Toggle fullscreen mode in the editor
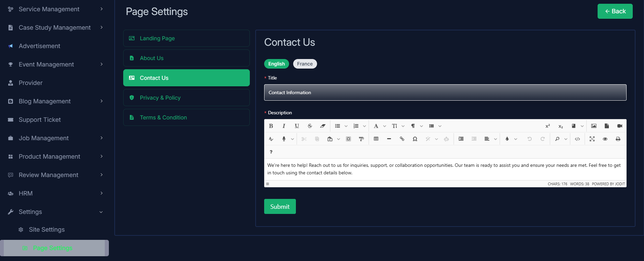This screenshot has height=261, width=644. 592,139
